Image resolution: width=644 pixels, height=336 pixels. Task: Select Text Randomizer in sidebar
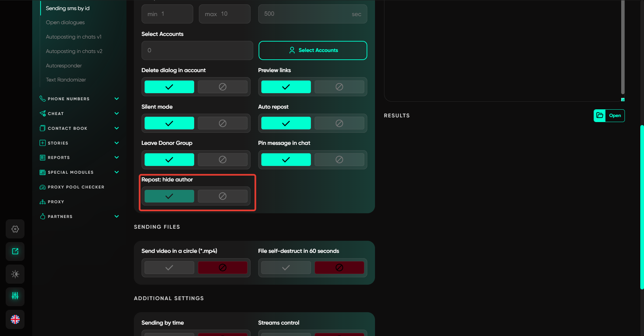(66, 80)
